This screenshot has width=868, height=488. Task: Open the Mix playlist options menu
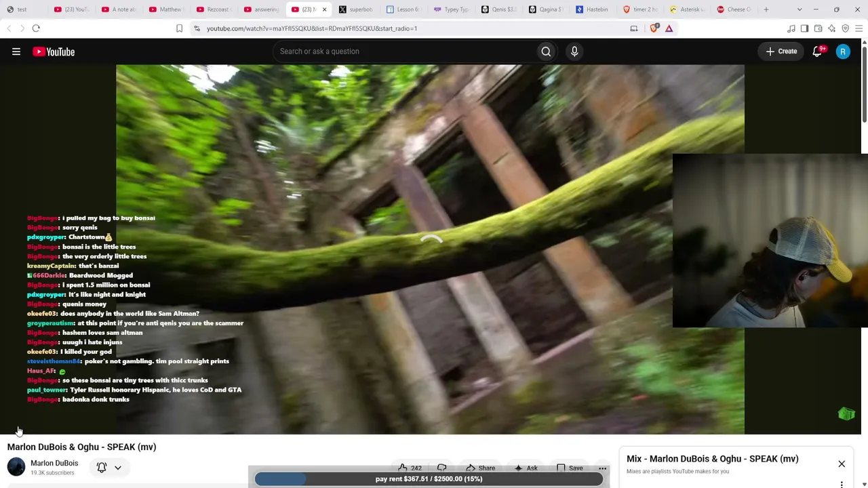click(842, 484)
